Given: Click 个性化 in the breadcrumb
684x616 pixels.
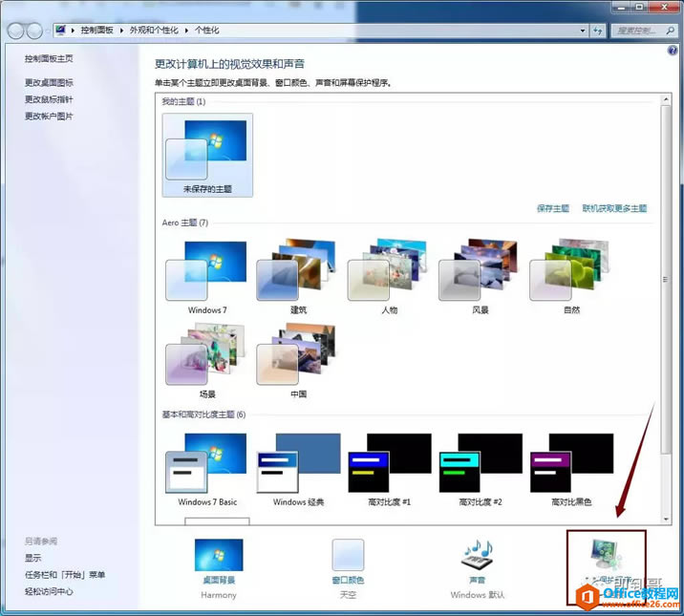Looking at the screenshot, I should (206, 30).
